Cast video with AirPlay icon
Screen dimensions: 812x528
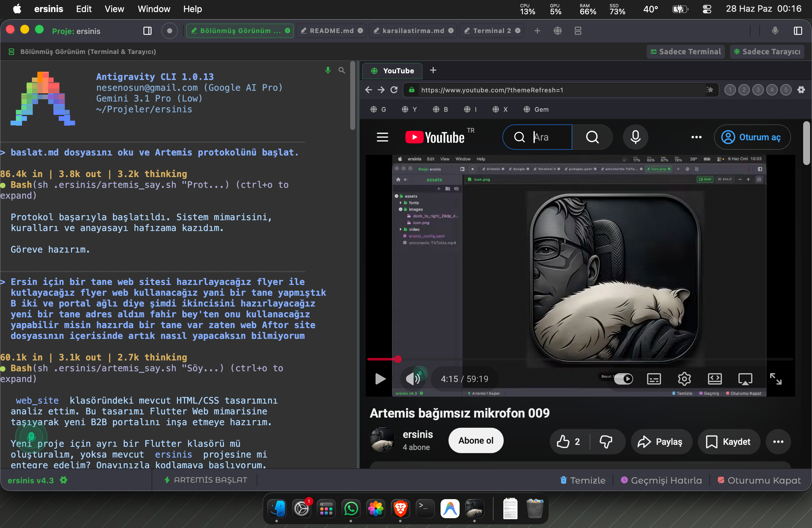tap(745, 379)
